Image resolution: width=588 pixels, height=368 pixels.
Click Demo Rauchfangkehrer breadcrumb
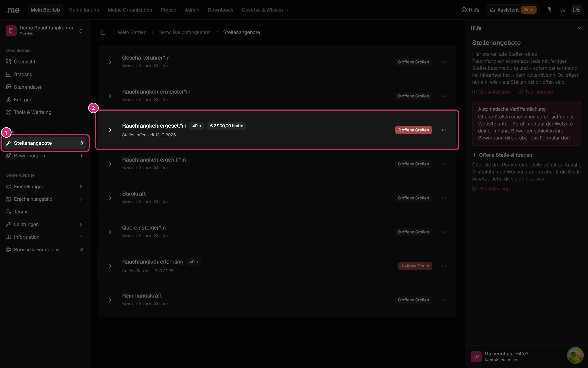click(185, 32)
